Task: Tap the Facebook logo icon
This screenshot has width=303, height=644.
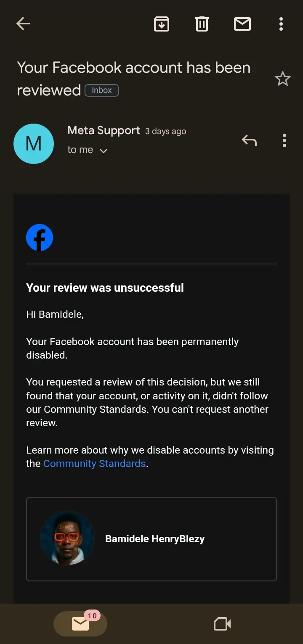Action: pyautogui.click(x=40, y=238)
